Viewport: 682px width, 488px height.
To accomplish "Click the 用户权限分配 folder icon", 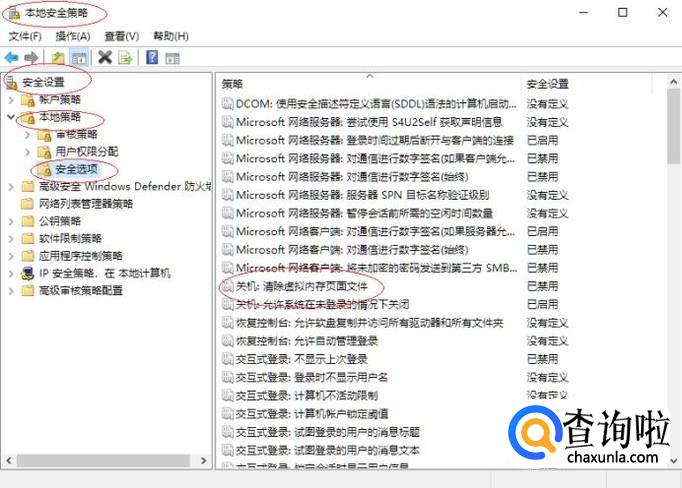I will point(44,152).
